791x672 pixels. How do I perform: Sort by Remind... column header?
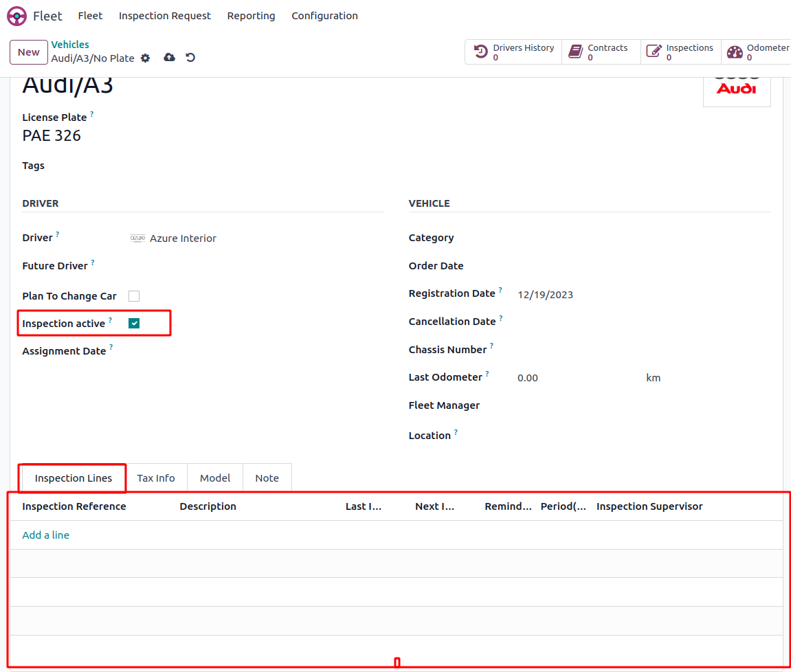pos(508,506)
